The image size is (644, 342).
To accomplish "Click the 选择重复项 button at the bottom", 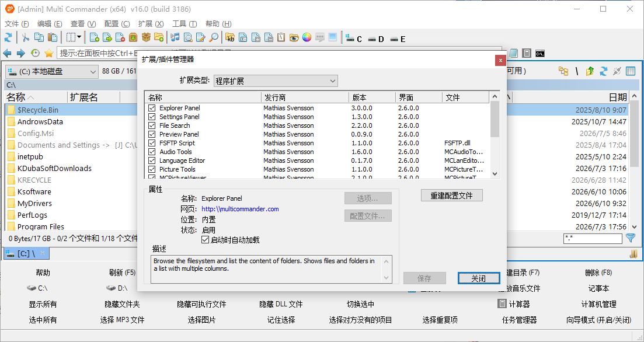I will 440,320.
